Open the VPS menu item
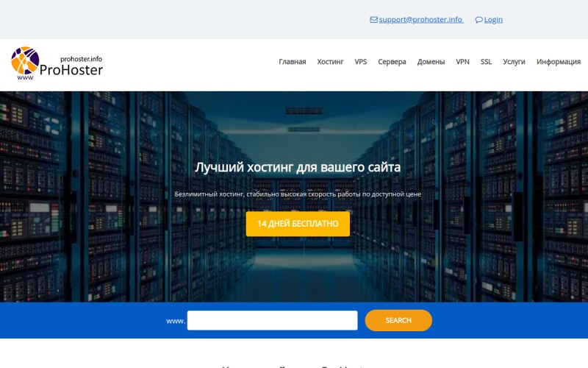Screen dimensions: 588x368 (x=361, y=62)
